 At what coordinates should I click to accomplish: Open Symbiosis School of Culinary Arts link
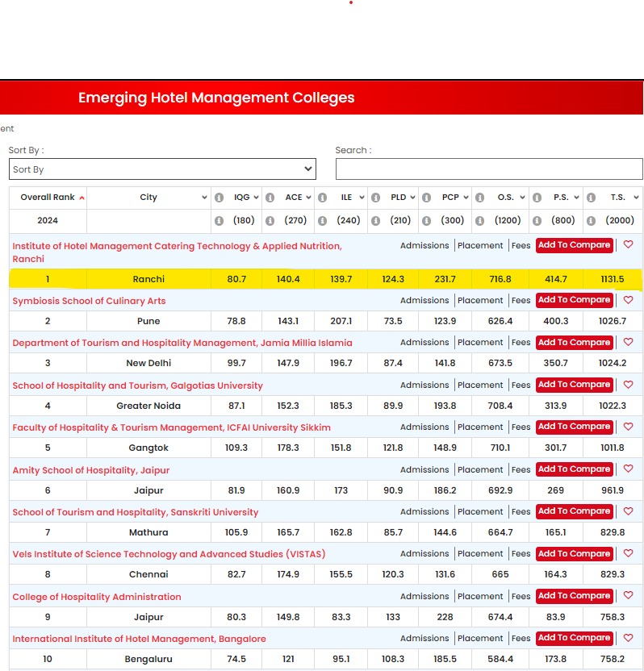click(89, 301)
